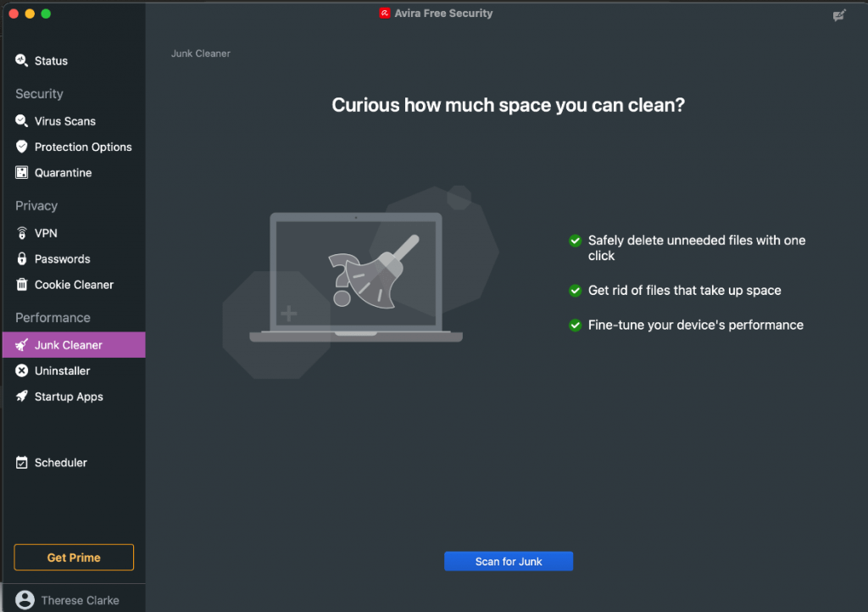
Task: Click the 'Avira Free Security' window title
Action: (x=443, y=13)
